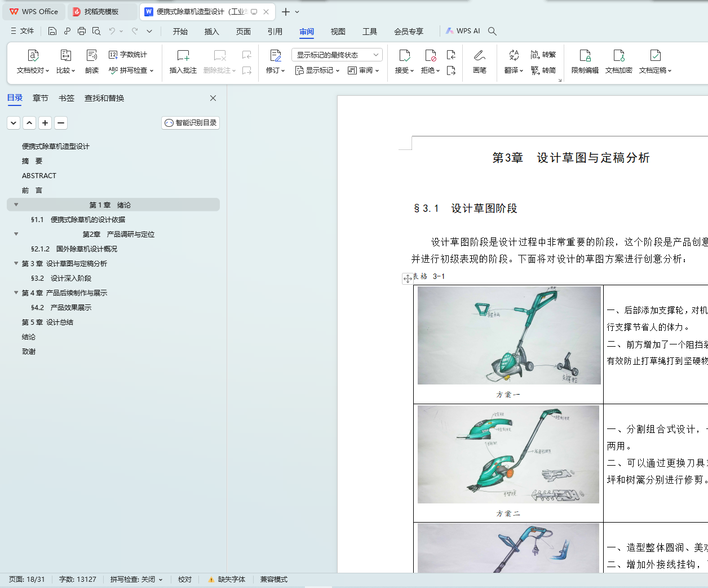Click the table move handle above 表格 3-1
708x588 pixels.
pyautogui.click(x=407, y=278)
